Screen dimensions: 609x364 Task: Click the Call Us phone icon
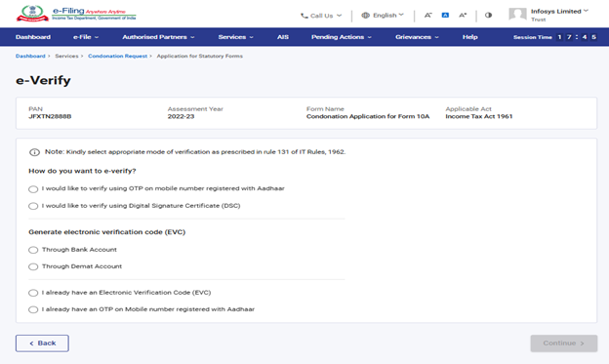[304, 16]
